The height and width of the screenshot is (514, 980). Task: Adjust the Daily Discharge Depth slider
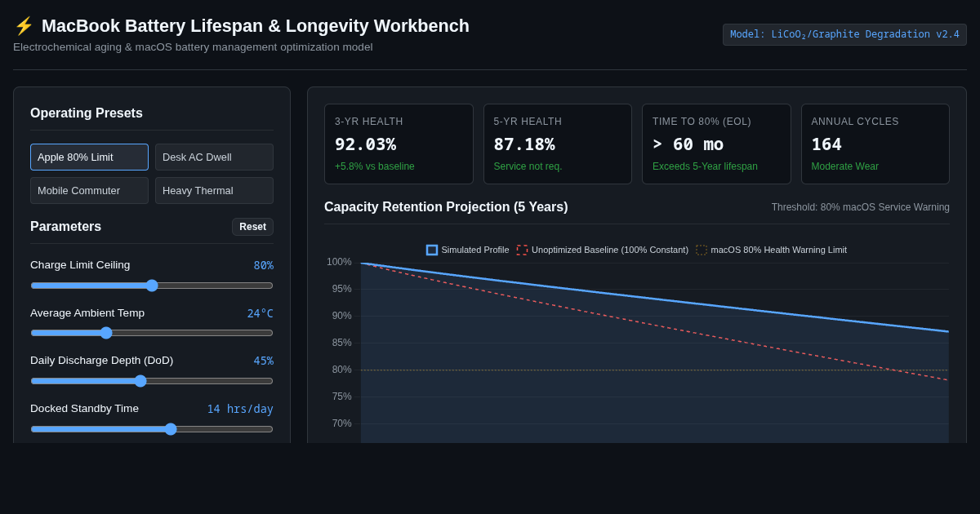[x=152, y=381]
